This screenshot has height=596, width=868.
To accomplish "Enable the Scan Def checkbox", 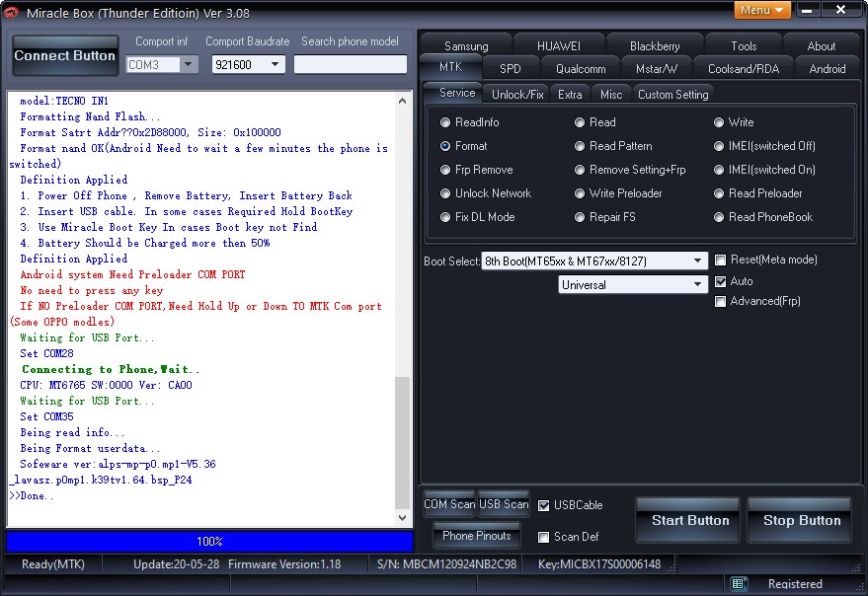I will click(x=543, y=537).
